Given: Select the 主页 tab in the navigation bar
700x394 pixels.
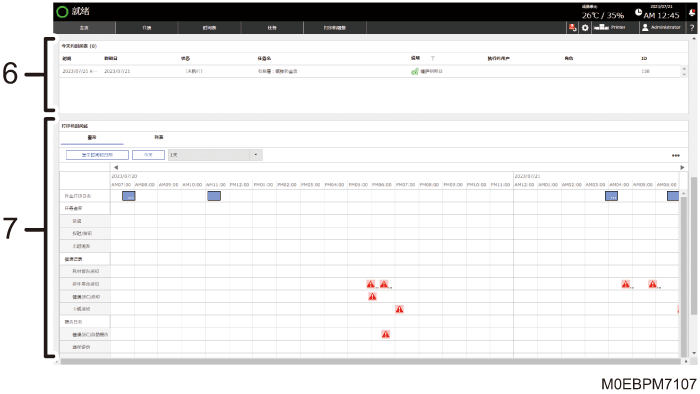Looking at the screenshot, I should (x=84, y=28).
